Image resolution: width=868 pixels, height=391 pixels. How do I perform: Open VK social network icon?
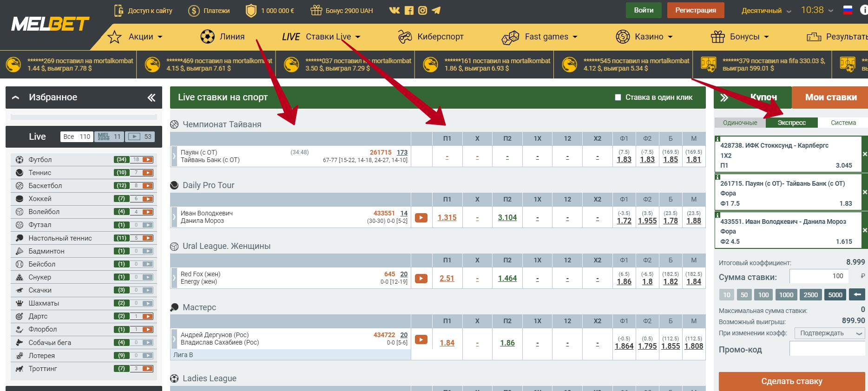tap(395, 10)
